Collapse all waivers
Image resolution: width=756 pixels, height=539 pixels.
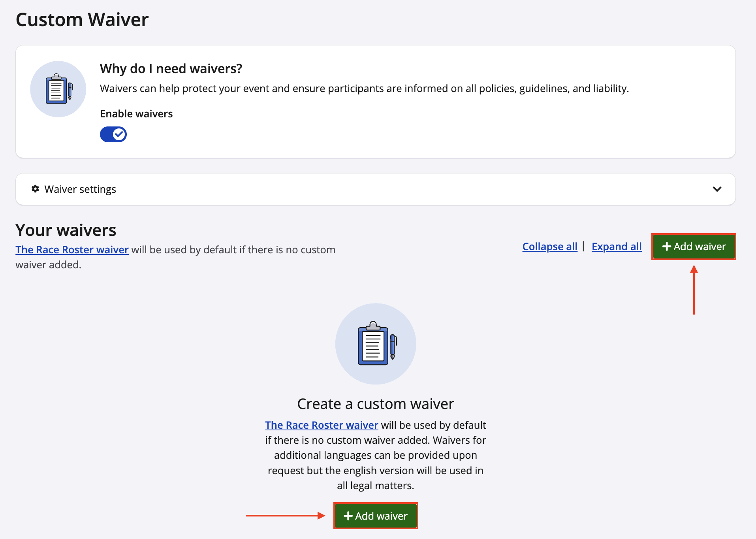(x=549, y=247)
